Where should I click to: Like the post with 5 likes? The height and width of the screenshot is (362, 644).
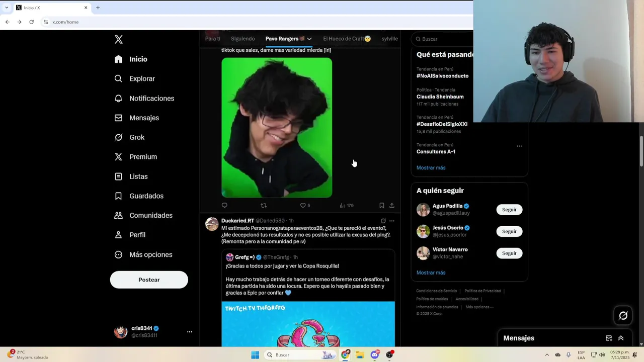click(x=305, y=205)
